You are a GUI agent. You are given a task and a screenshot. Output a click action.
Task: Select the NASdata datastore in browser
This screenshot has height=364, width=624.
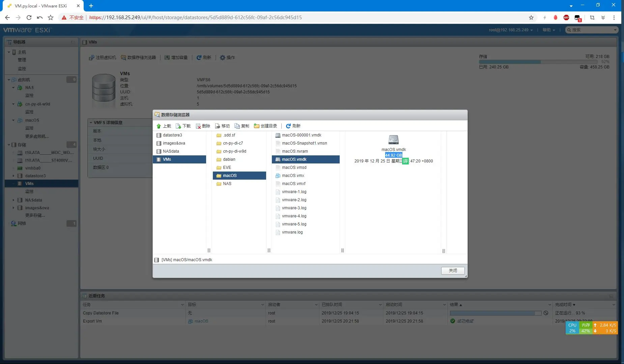(171, 151)
